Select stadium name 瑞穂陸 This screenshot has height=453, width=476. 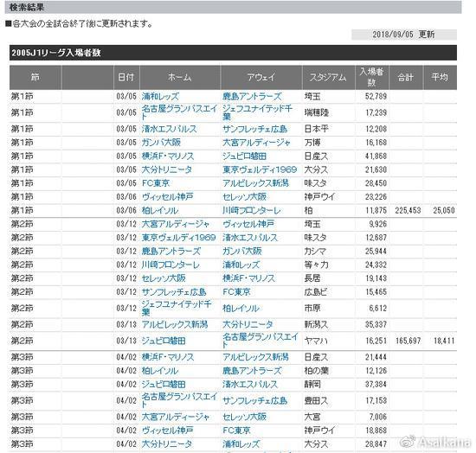(317, 112)
